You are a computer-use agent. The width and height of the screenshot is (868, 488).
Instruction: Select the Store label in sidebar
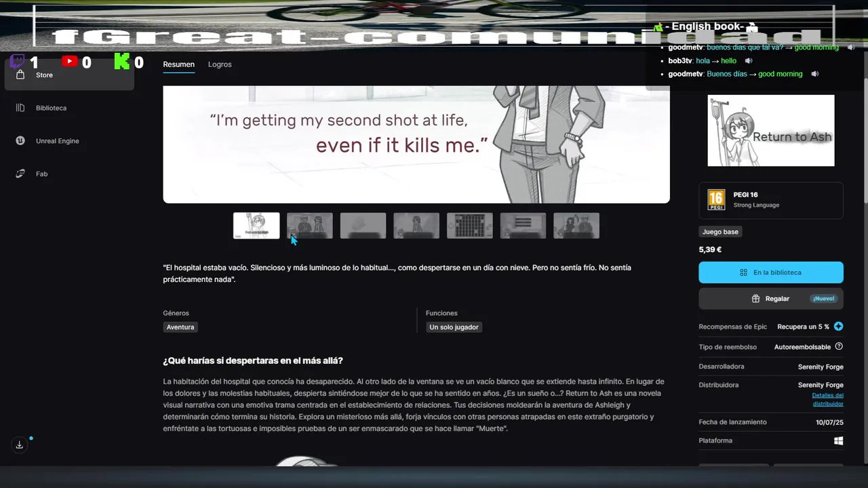[x=44, y=75]
